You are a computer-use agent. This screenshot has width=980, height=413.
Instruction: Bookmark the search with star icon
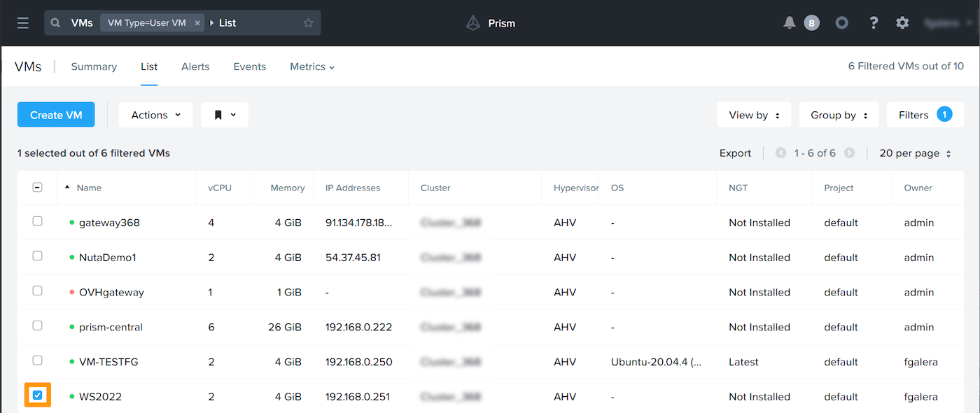tap(308, 23)
